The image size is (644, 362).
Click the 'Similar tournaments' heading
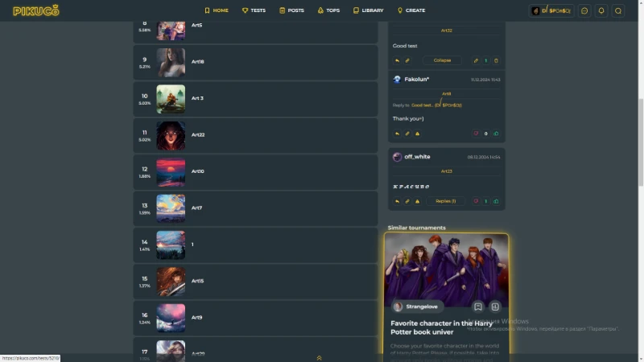(x=416, y=228)
